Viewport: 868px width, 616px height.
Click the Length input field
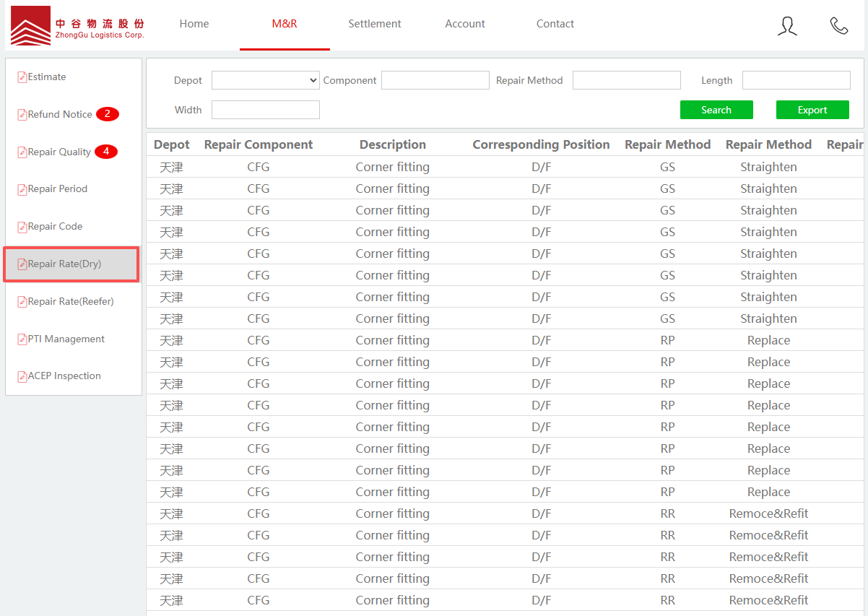click(796, 80)
